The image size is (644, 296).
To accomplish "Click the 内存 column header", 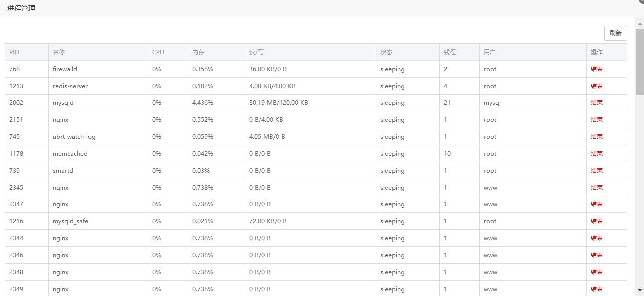I will [x=198, y=52].
